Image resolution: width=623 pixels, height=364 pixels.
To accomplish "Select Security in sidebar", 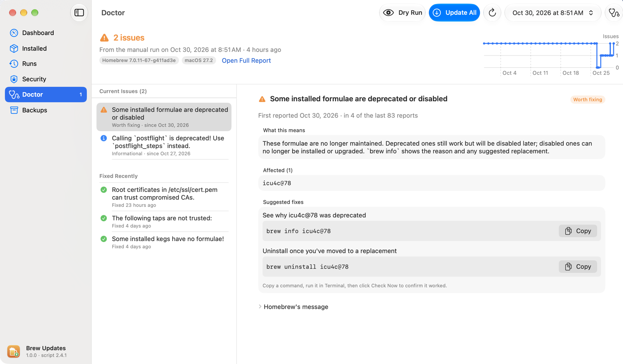I will coord(46,79).
